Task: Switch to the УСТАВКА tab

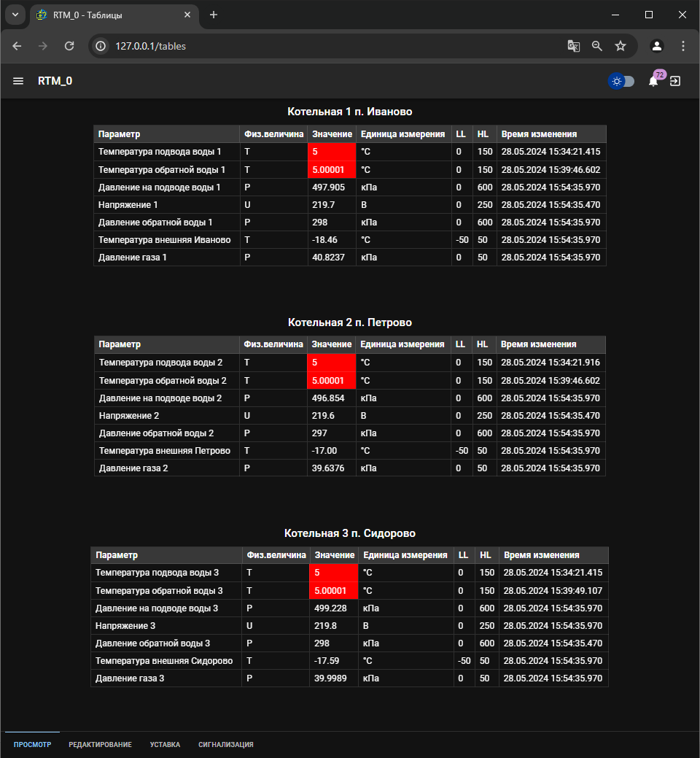Action: pos(165,744)
